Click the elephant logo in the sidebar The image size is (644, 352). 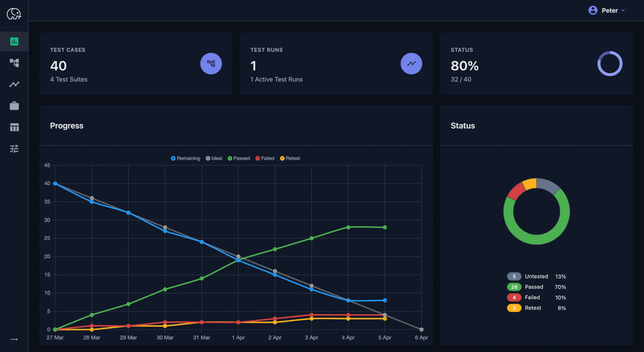pos(13,14)
